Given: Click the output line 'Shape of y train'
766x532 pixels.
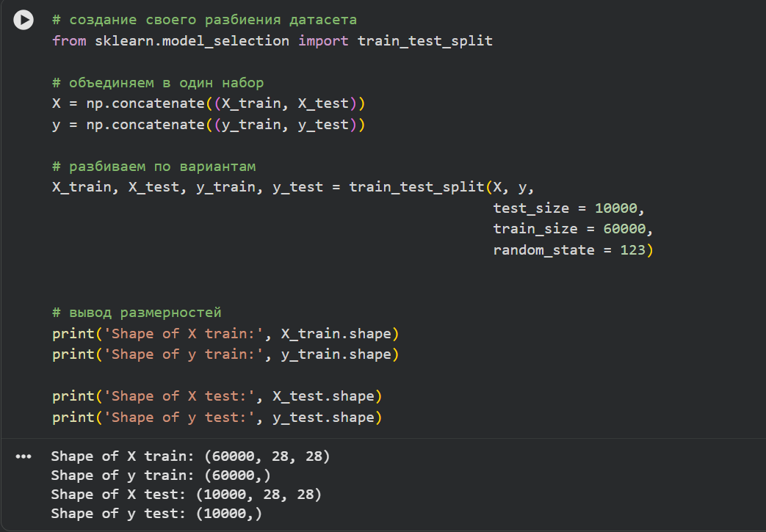Looking at the screenshot, I should point(160,475).
